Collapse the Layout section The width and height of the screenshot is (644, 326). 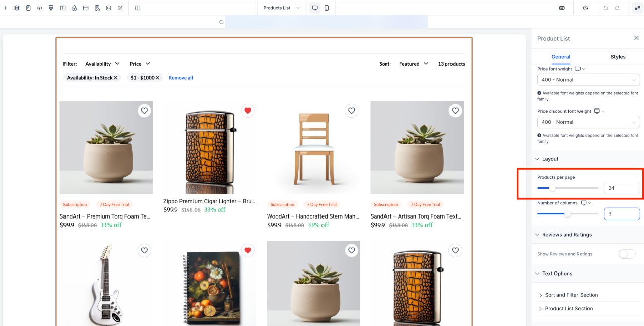point(547,159)
